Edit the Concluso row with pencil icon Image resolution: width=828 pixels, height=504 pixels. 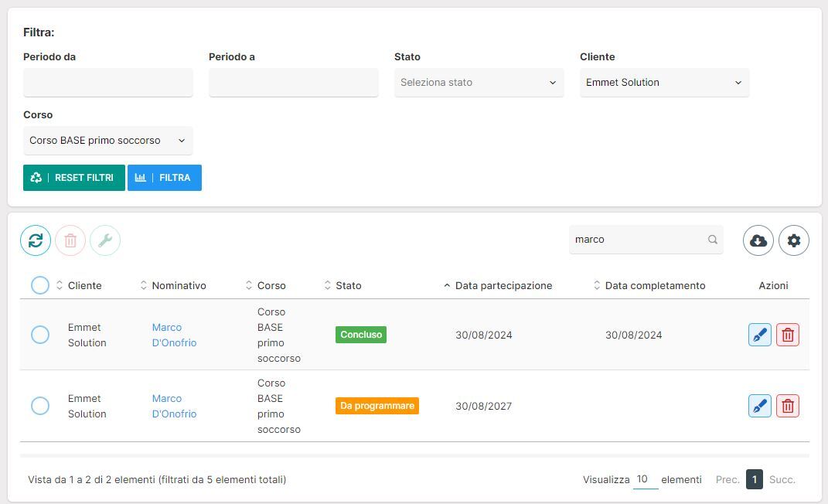point(759,335)
